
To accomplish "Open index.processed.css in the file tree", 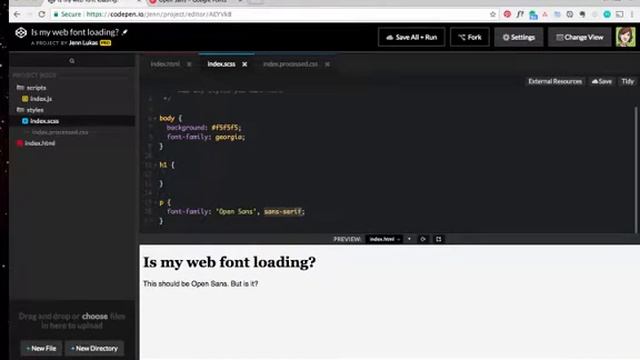I will [x=60, y=132].
